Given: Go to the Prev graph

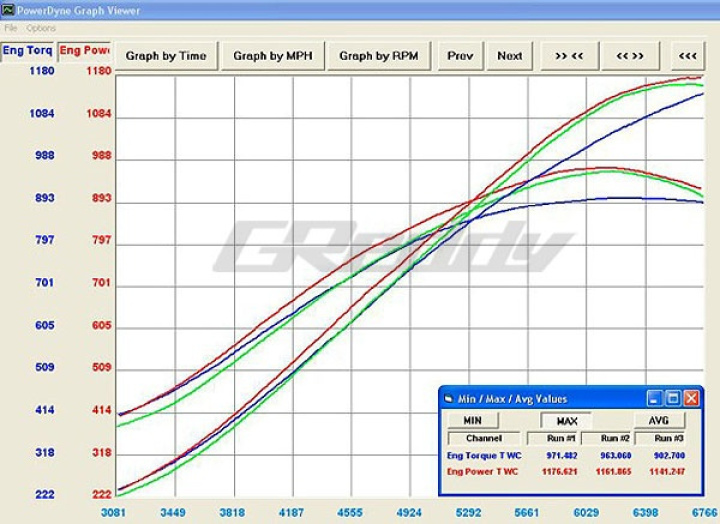Looking at the screenshot, I should 460,56.
